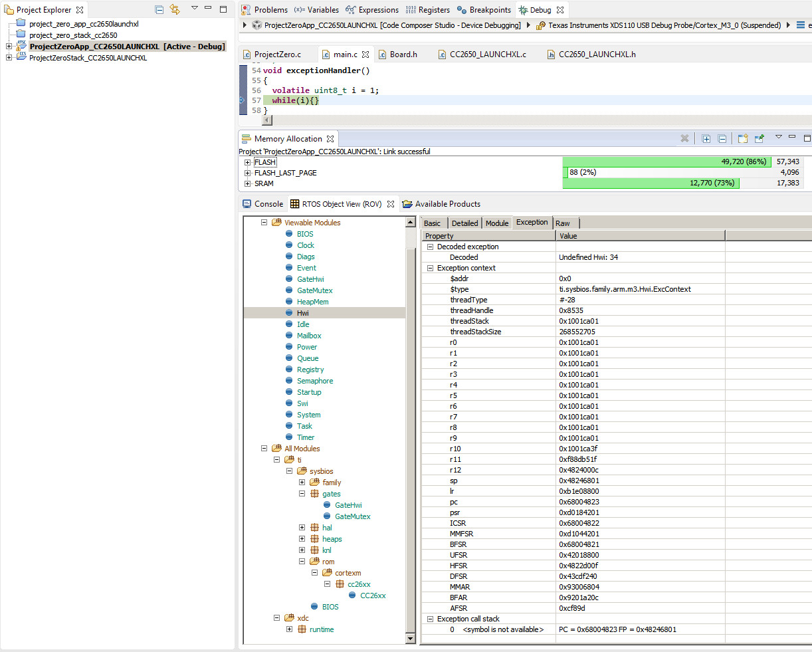
Task: Click Collapse All icon in Memory Allocation
Action: pos(722,138)
